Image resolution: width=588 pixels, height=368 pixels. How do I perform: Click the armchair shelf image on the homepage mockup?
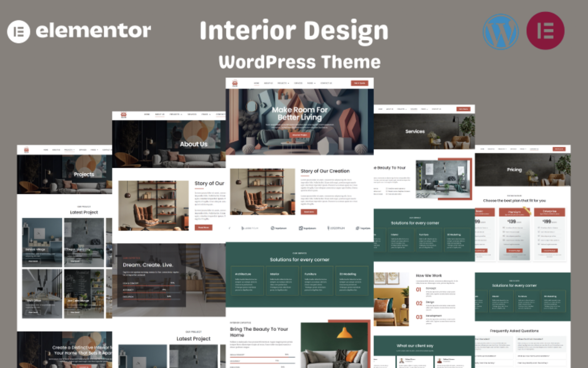[x=263, y=192]
